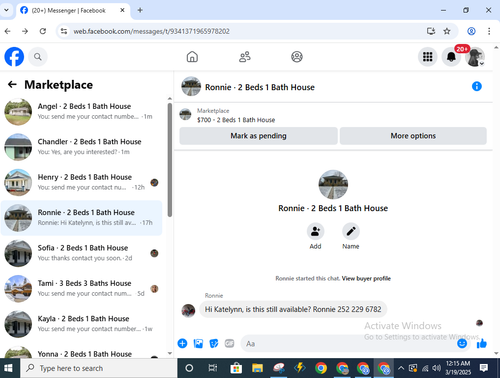Open the emoji picker in message box
500x378 pixels.
coord(462,343)
